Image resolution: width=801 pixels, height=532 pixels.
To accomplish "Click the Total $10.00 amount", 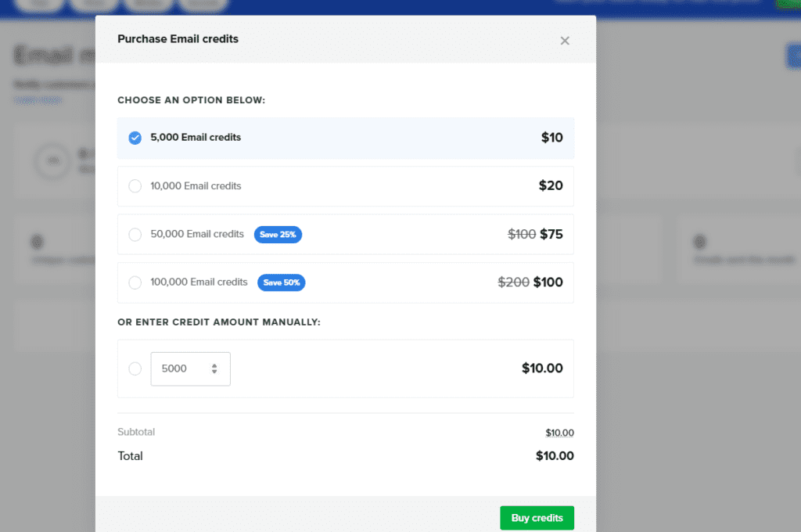I will point(555,456).
